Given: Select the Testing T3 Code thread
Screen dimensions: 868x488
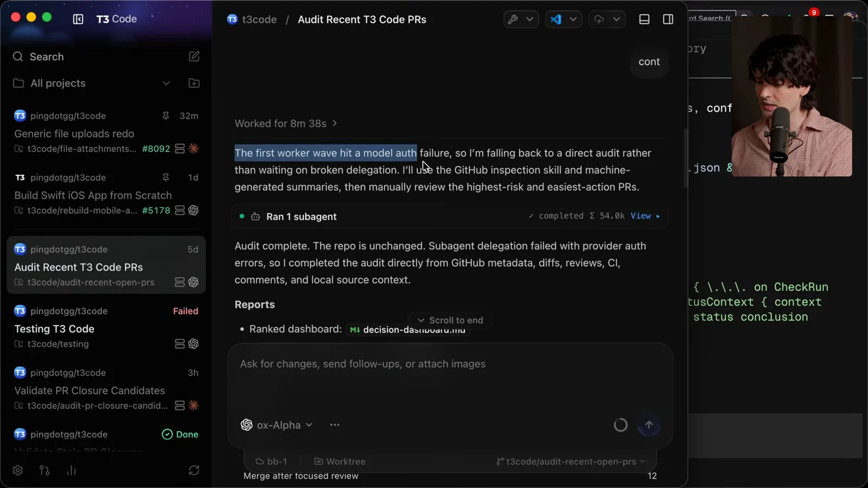Looking at the screenshot, I should tap(106, 327).
